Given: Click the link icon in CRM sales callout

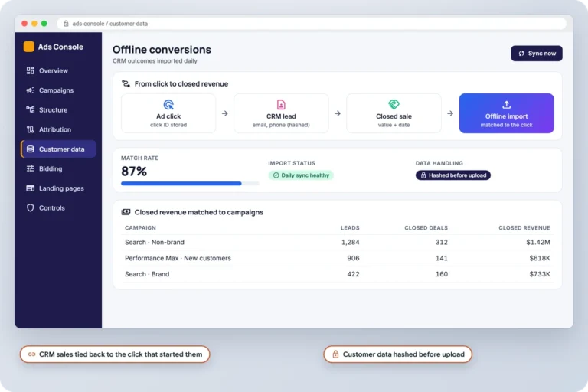Looking at the screenshot, I should point(32,354).
